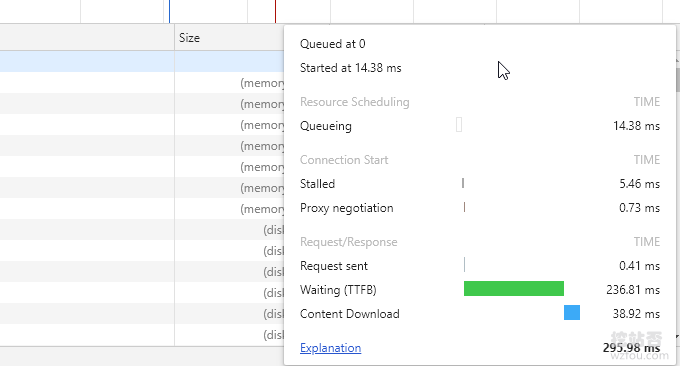Click the Proxy negotiation label
The width and height of the screenshot is (680, 366).
pos(347,208)
